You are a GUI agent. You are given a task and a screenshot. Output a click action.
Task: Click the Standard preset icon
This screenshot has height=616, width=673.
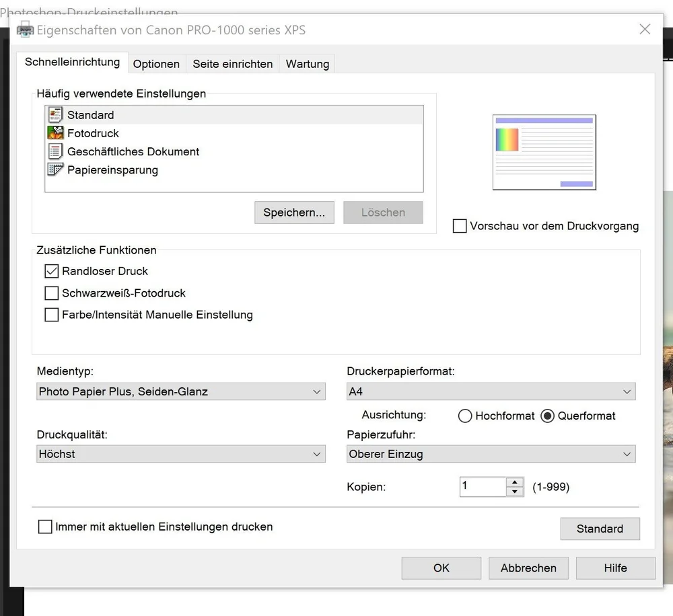click(x=55, y=115)
